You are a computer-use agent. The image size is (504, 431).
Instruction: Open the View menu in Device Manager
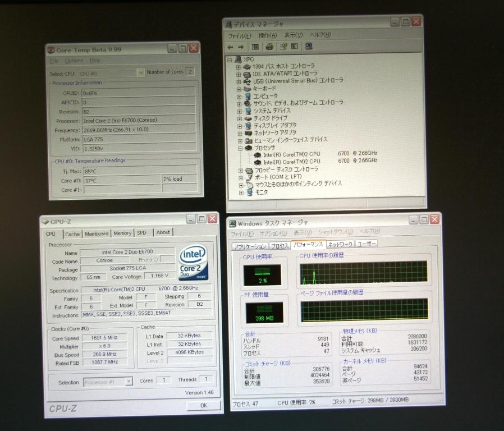[x=293, y=35]
